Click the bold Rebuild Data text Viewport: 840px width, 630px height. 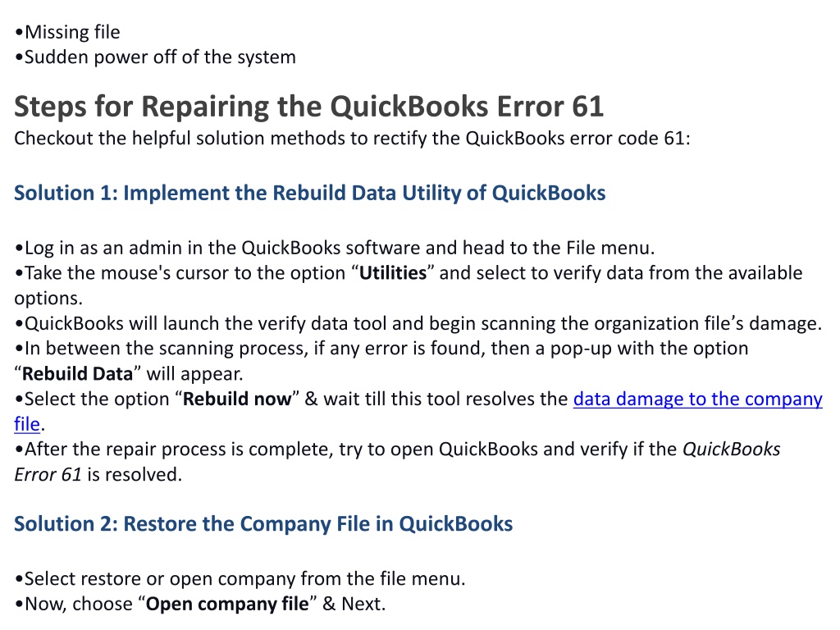tap(77, 374)
